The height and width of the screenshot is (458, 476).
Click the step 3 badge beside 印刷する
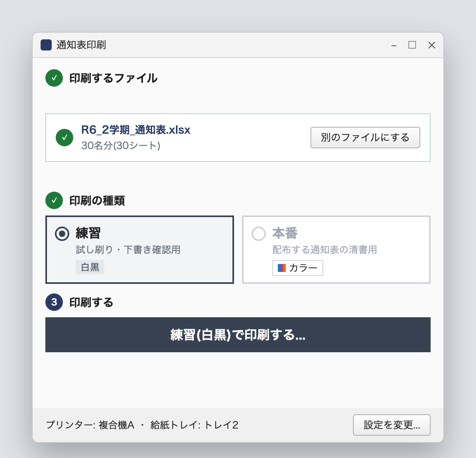(x=54, y=302)
